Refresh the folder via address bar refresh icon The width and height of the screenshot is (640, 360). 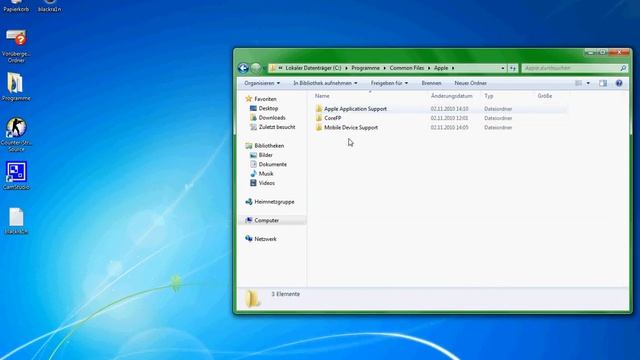(513, 68)
